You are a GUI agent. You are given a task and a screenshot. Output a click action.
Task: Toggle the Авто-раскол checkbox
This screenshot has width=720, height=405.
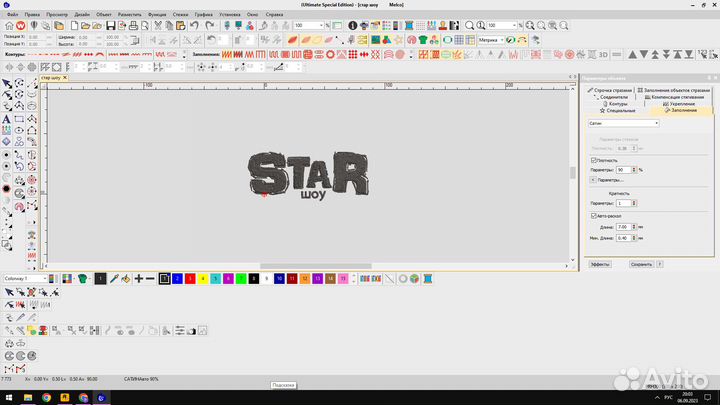[594, 215]
